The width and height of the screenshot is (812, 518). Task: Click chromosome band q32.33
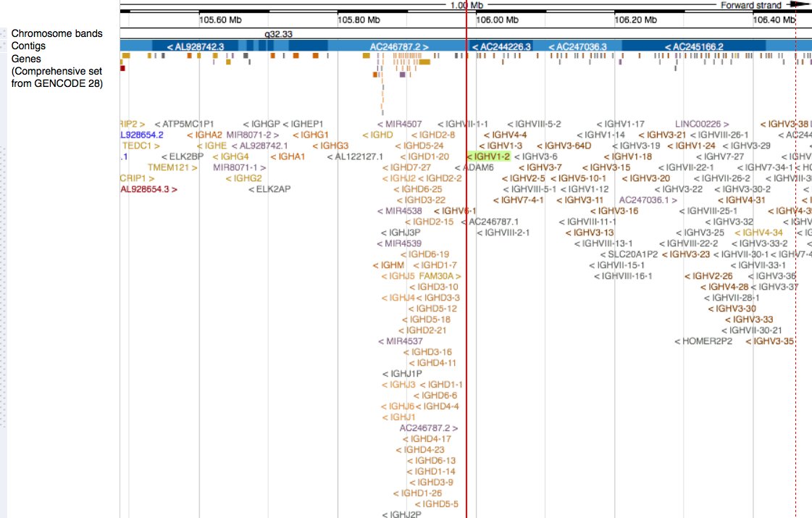pyautogui.click(x=278, y=34)
